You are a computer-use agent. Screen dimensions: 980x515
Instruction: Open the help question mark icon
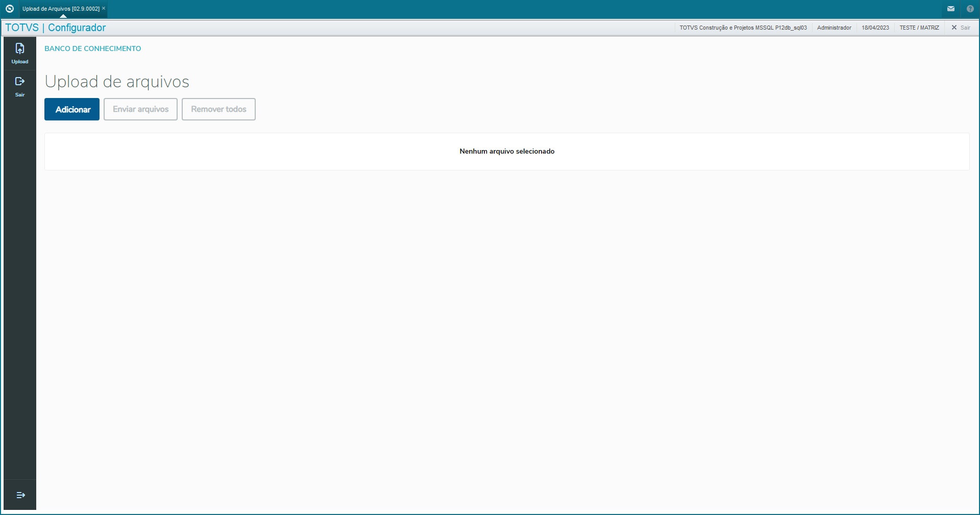click(x=970, y=9)
